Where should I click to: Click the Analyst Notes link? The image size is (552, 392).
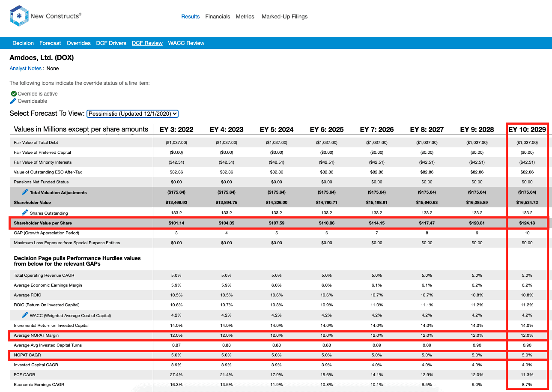(x=26, y=69)
